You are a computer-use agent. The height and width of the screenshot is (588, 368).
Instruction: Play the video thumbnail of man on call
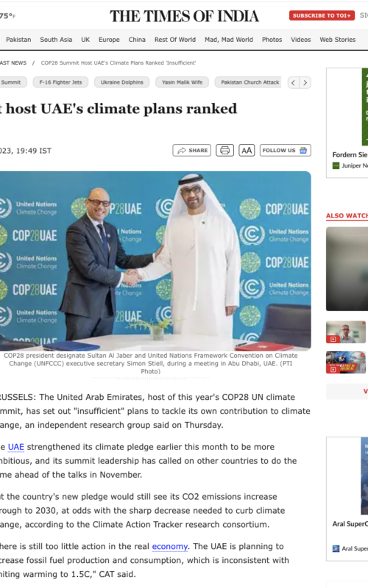[x=346, y=332]
